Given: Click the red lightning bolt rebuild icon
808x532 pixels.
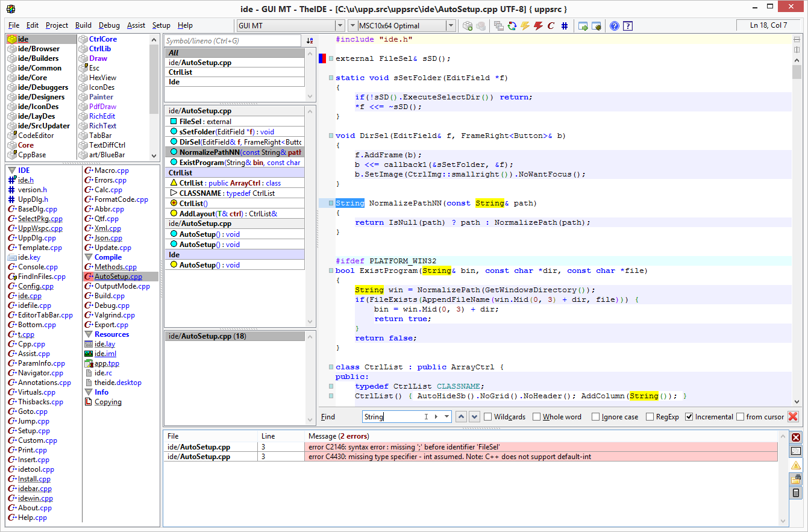Looking at the screenshot, I should click(538, 25).
